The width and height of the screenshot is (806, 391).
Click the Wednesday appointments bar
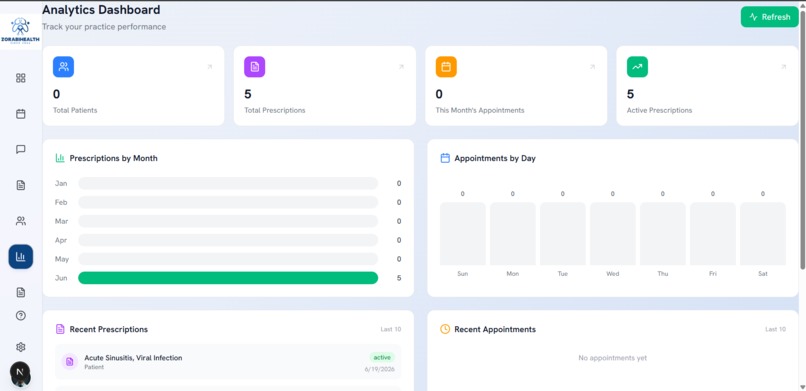point(613,234)
